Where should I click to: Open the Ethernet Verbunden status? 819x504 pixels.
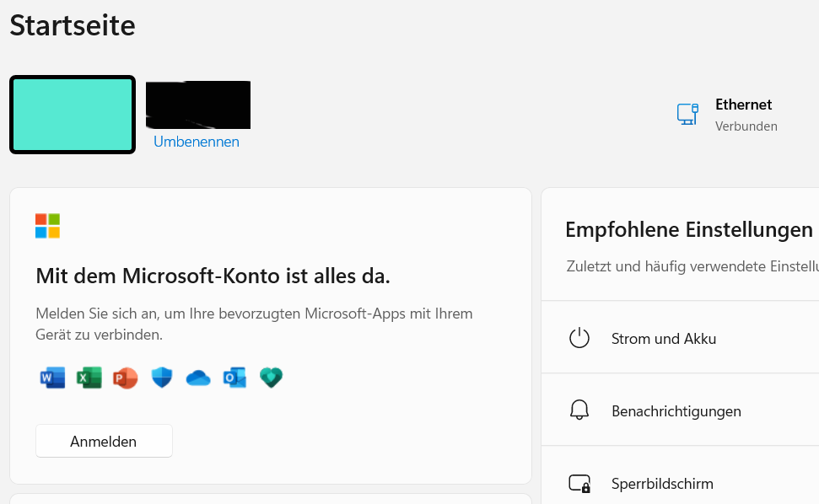point(727,115)
